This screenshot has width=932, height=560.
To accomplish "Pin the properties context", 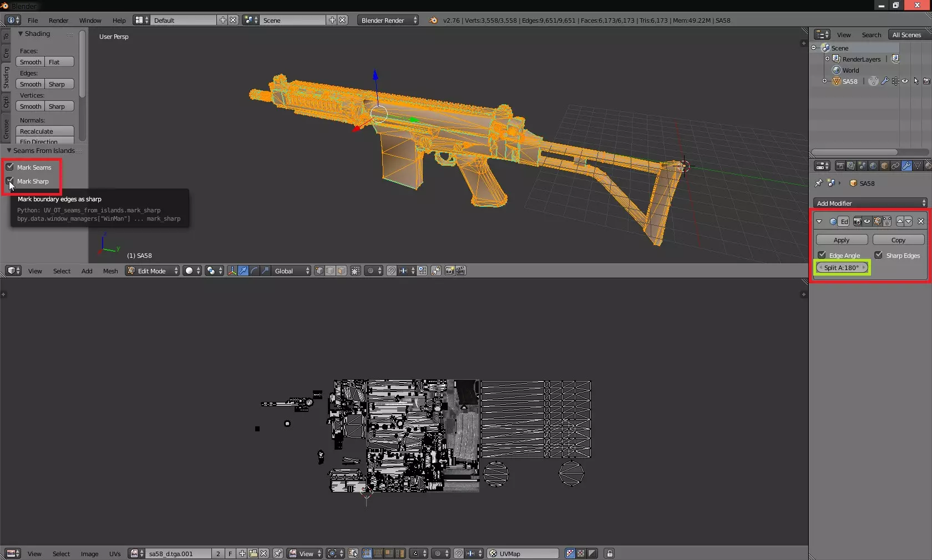I will click(x=818, y=183).
